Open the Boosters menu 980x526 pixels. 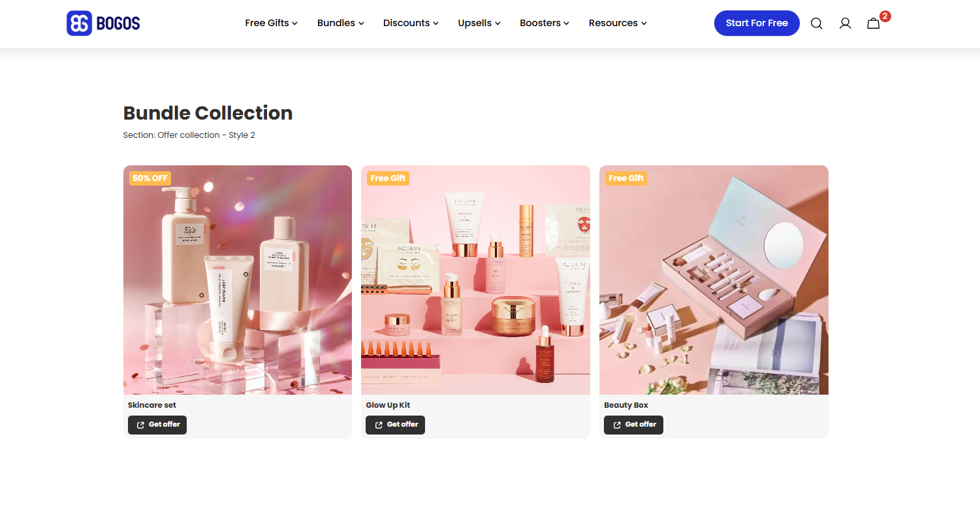coord(545,23)
